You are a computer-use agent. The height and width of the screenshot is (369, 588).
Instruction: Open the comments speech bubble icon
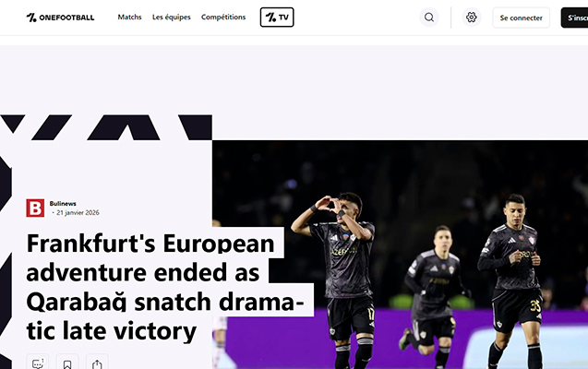[x=38, y=363]
